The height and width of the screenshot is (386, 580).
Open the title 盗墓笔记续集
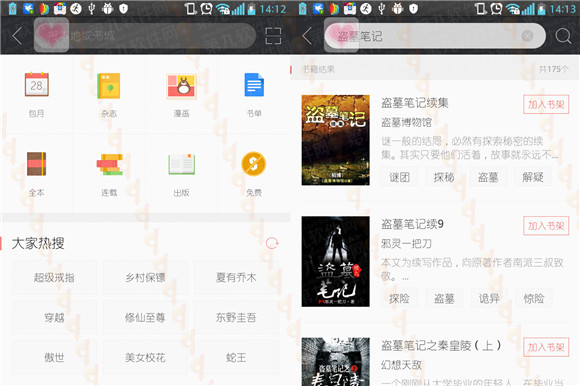415,103
